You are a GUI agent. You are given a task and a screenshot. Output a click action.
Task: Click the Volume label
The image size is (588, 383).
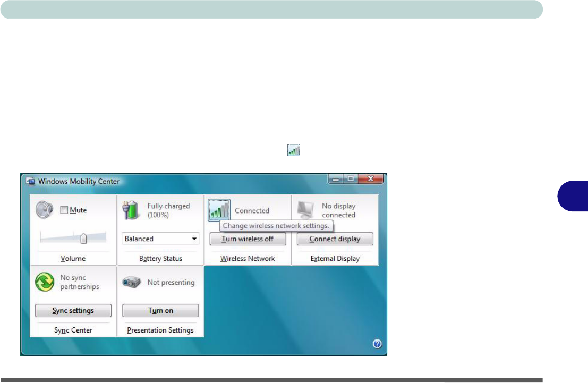(73, 259)
